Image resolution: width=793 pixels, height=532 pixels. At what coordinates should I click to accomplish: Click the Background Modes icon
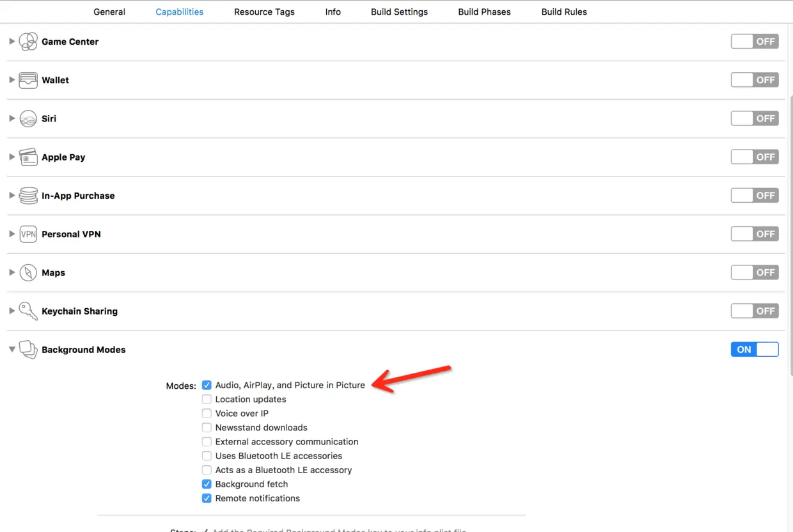(28, 349)
